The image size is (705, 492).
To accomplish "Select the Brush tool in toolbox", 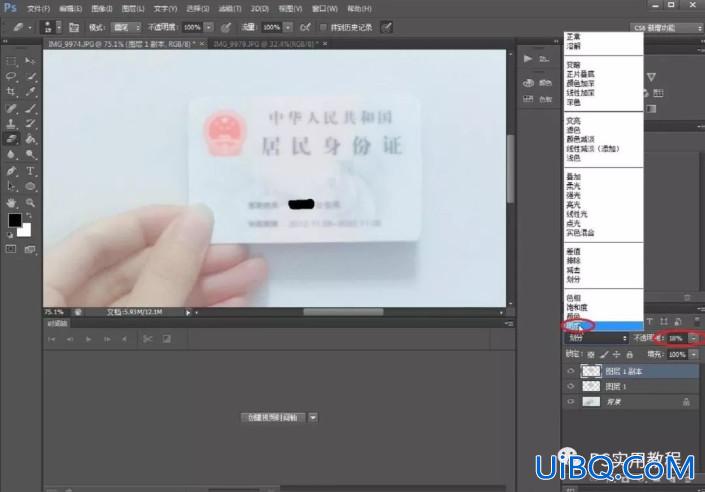I will pyautogui.click(x=30, y=108).
